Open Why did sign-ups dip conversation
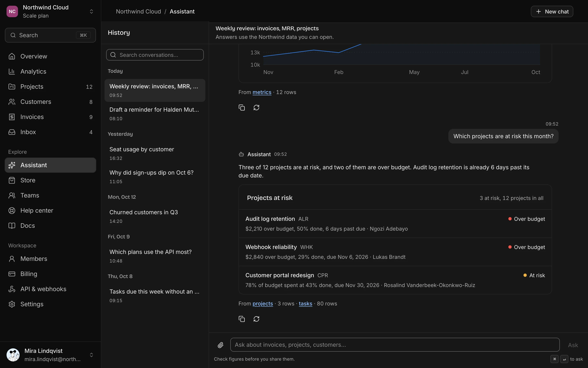 [155, 177]
